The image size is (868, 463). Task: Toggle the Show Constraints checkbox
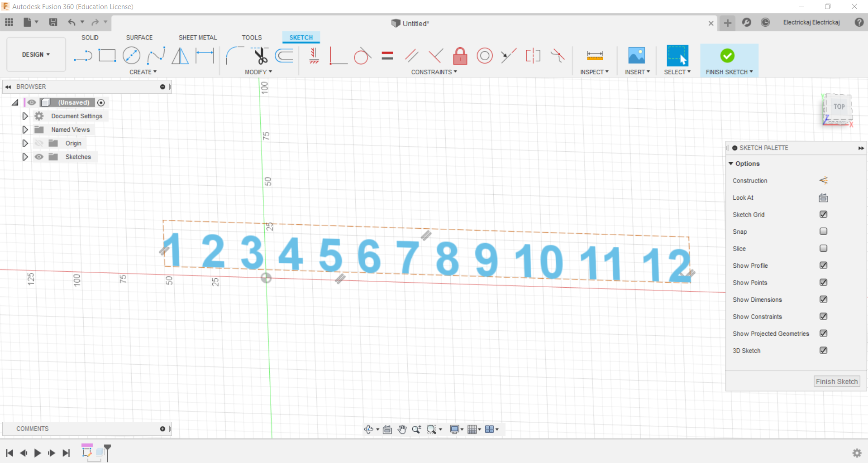coord(823,316)
